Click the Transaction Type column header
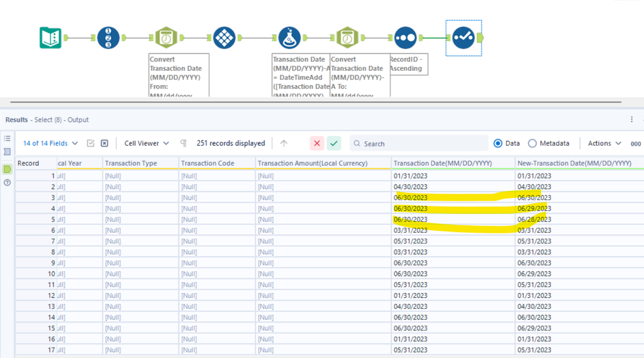Image resolution: width=644 pixels, height=358 pixels. click(x=131, y=163)
